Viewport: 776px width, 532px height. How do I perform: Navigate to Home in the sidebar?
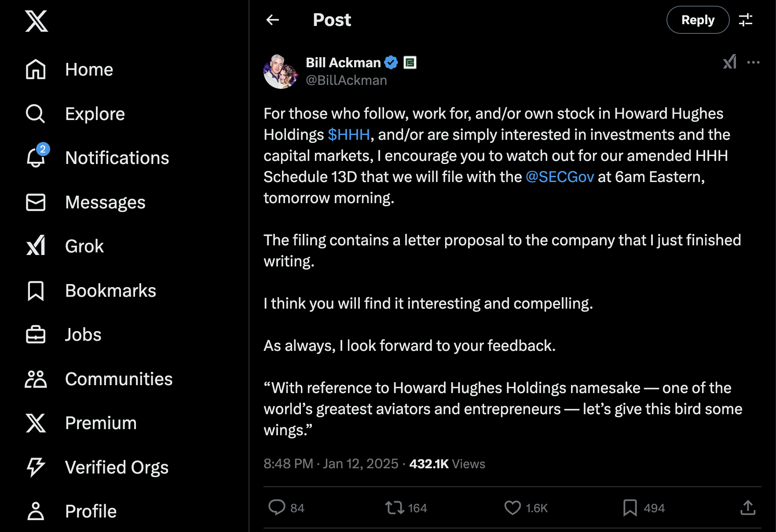click(x=89, y=69)
